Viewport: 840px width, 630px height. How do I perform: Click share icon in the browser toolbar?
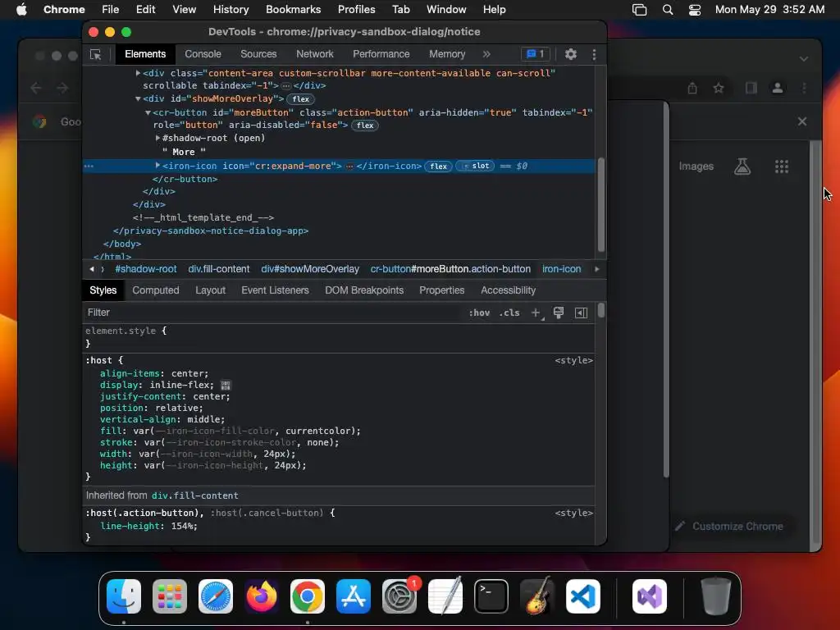click(692, 89)
